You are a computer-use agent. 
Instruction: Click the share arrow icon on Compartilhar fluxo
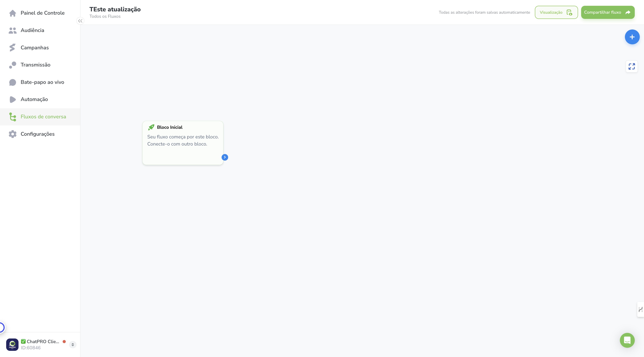[x=628, y=13]
